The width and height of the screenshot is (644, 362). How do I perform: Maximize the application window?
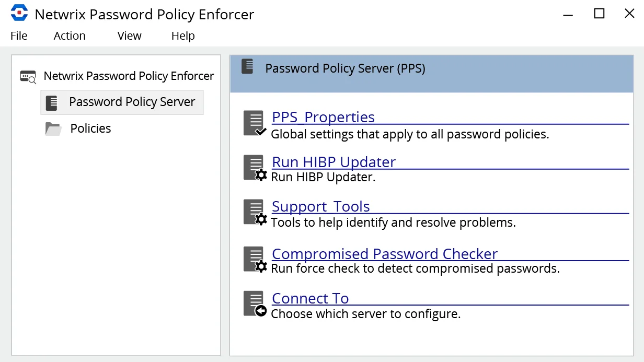click(x=600, y=14)
